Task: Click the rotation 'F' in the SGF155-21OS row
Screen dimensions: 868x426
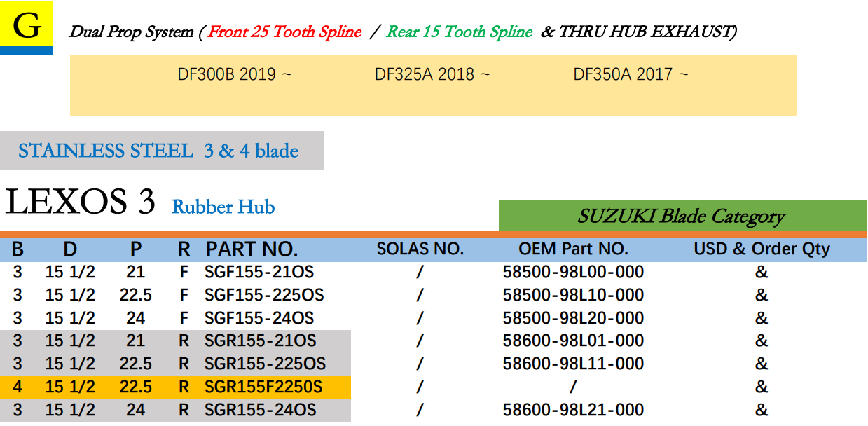Action: (184, 272)
